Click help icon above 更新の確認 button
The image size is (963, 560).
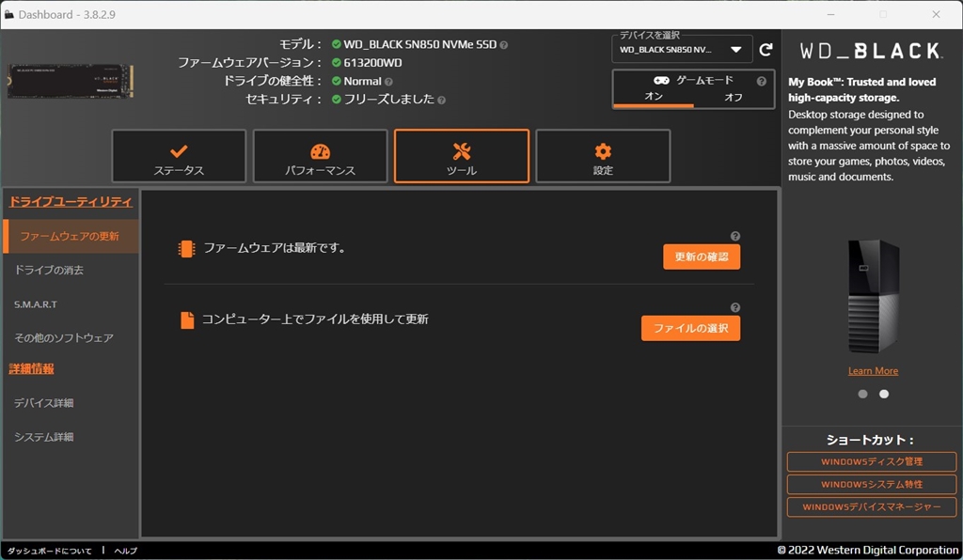pyautogui.click(x=735, y=236)
